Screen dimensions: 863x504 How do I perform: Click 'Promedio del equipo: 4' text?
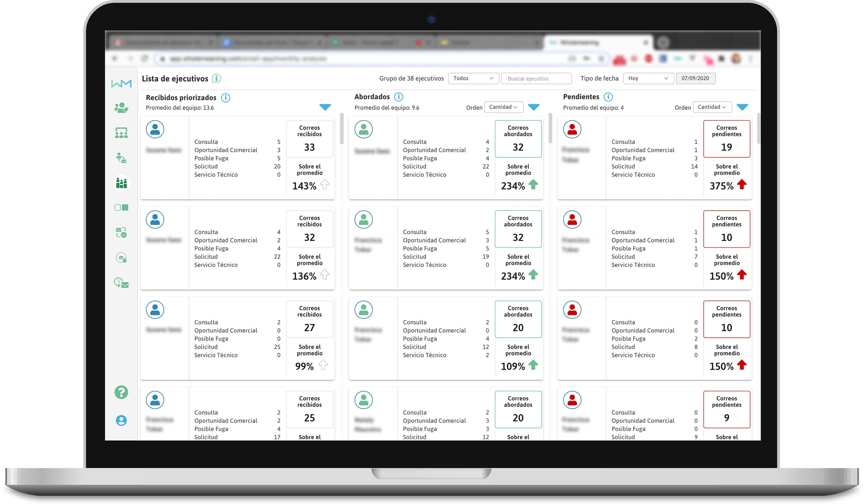click(593, 108)
